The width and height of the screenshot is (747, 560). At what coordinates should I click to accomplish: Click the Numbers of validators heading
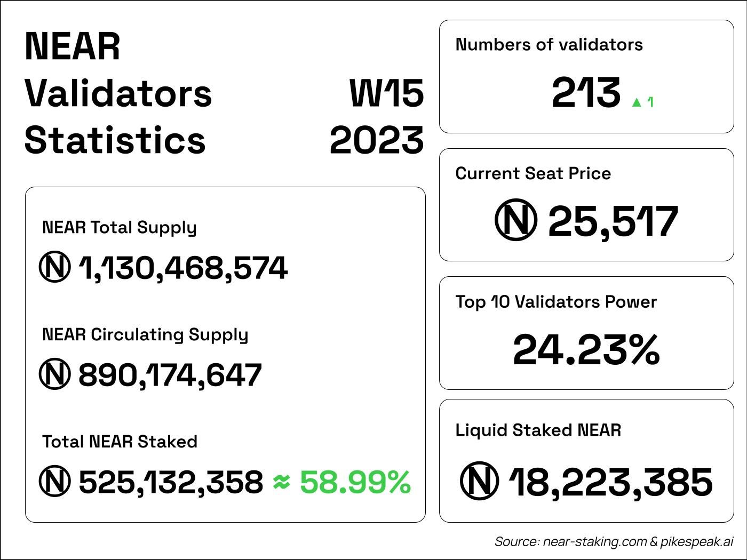[x=549, y=45]
